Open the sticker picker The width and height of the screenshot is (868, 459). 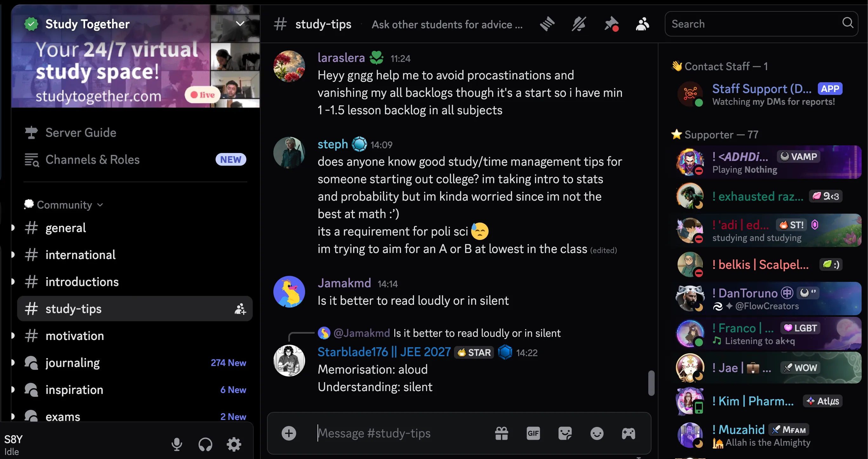point(564,433)
